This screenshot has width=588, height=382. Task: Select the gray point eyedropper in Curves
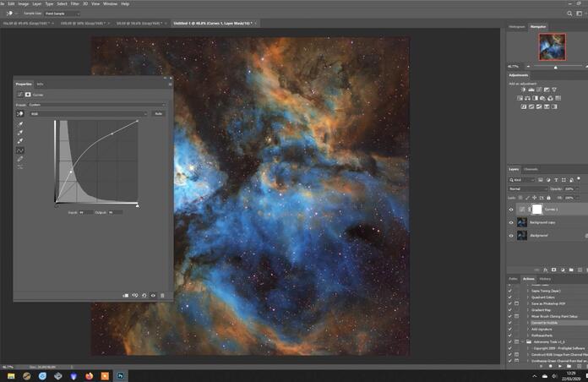[x=20, y=133]
